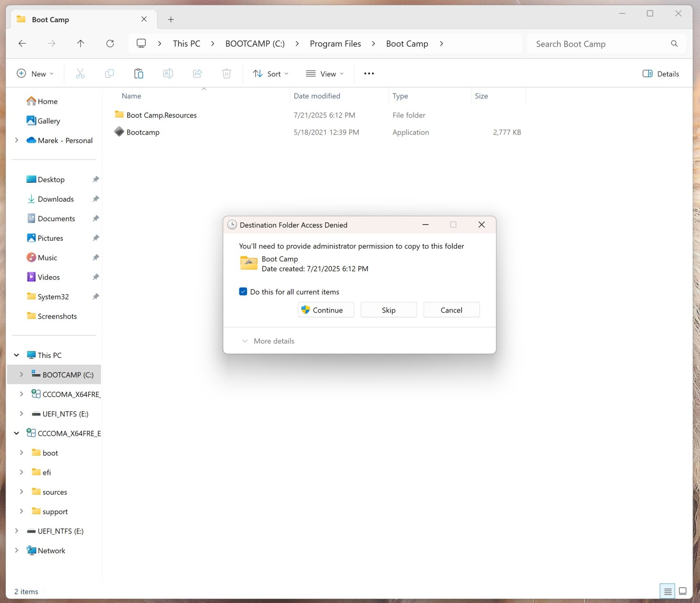Click the Paste clipboard icon
The width and height of the screenshot is (700, 603).
coord(139,74)
